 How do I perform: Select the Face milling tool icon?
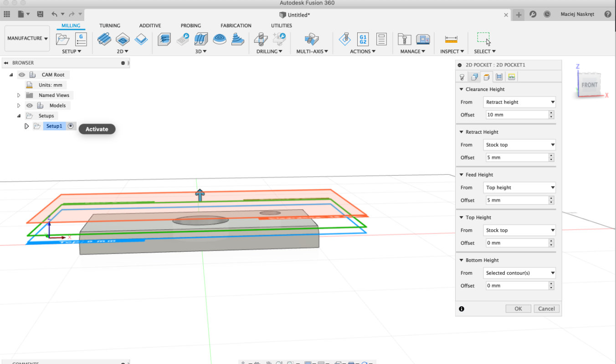coord(141,39)
